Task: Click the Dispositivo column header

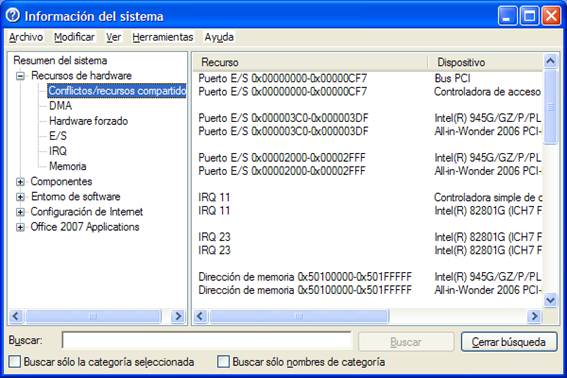Action: (x=485, y=62)
